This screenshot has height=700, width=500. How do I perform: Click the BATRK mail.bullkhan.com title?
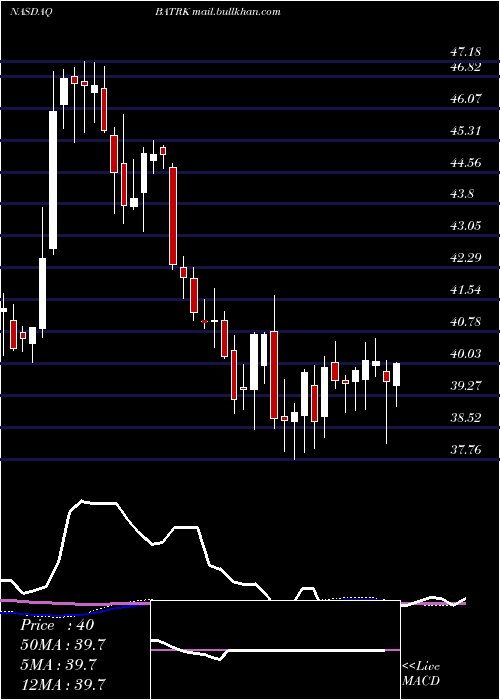[218, 12]
